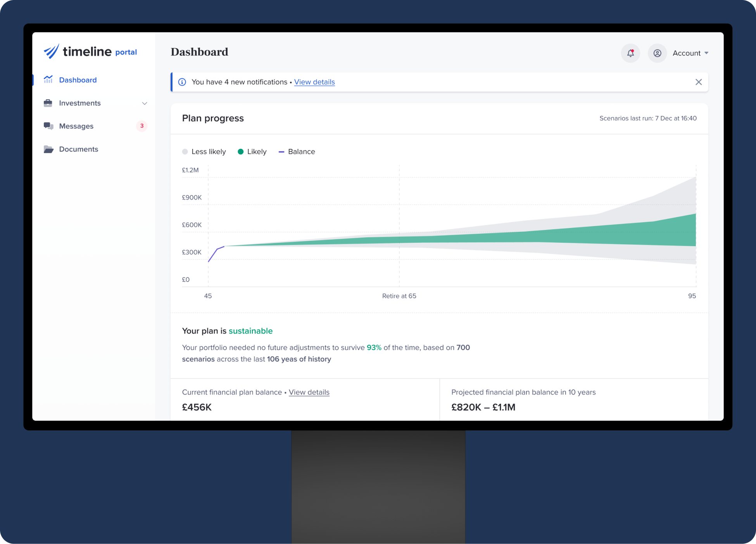Open the Messages chat icon

click(48, 126)
